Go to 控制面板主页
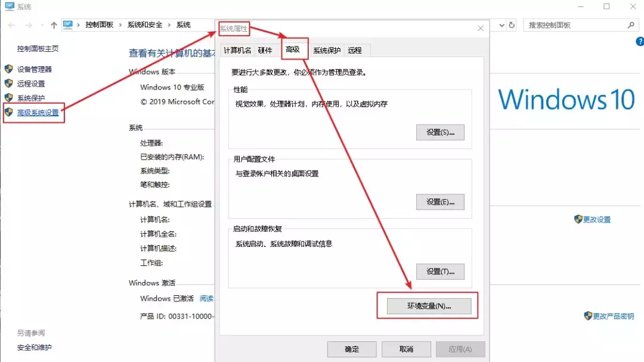Image resolution: width=644 pixels, height=362 pixels. click(x=38, y=48)
